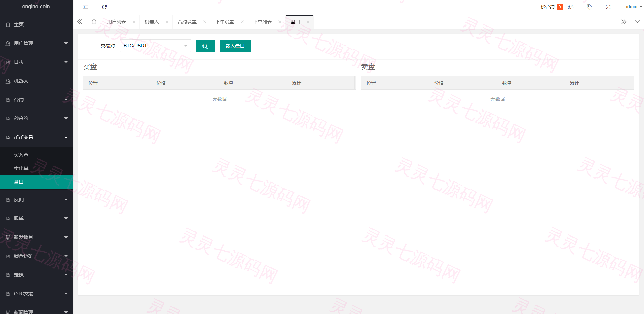Go to 主页 in the sidebar
The width and height of the screenshot is (644, 314).
(36, 24)
